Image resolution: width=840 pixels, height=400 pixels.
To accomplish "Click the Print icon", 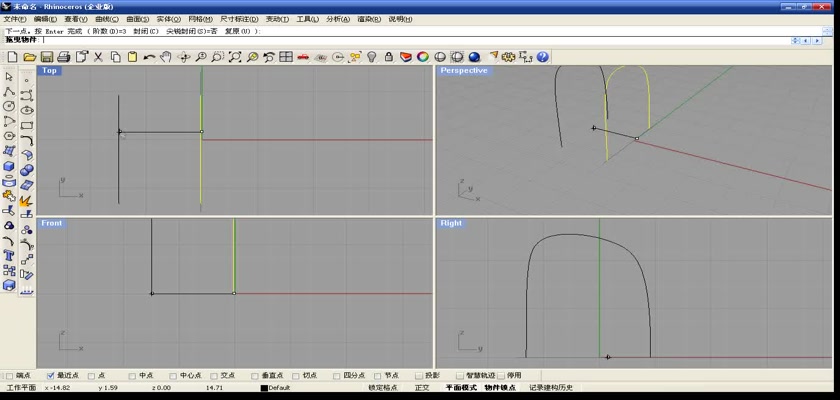I will point(64,57).
